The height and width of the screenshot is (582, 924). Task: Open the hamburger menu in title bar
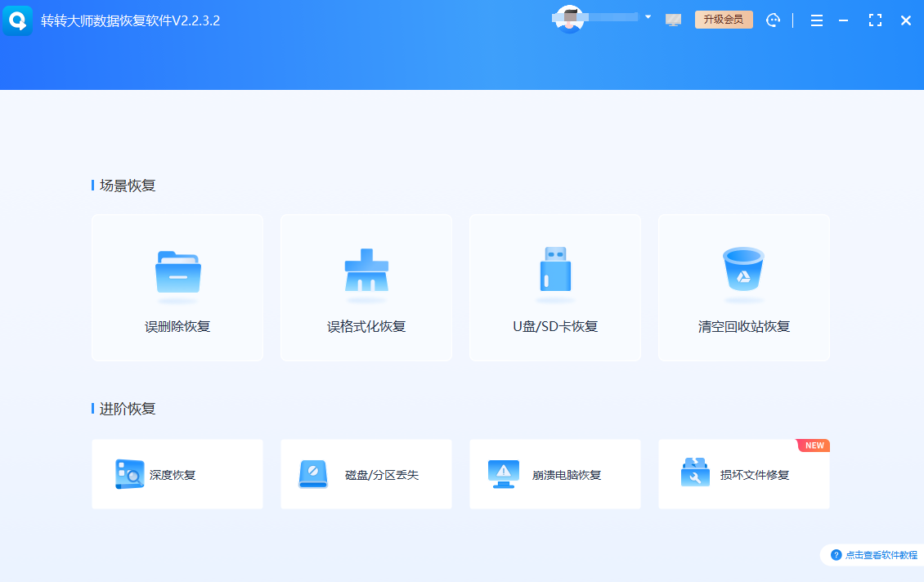pyautogui.click(x=816, y=20)
